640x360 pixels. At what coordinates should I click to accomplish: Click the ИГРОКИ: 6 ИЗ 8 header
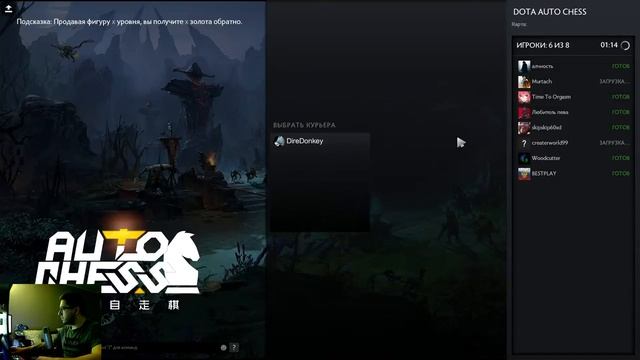coord(543,45)
